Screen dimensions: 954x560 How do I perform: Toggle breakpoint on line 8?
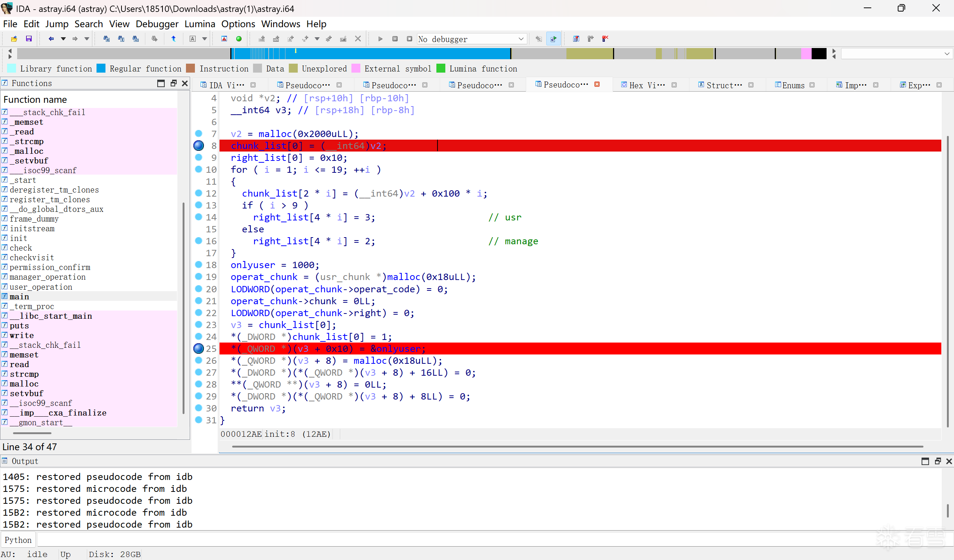pyautogui.click(x=199, y=146)
